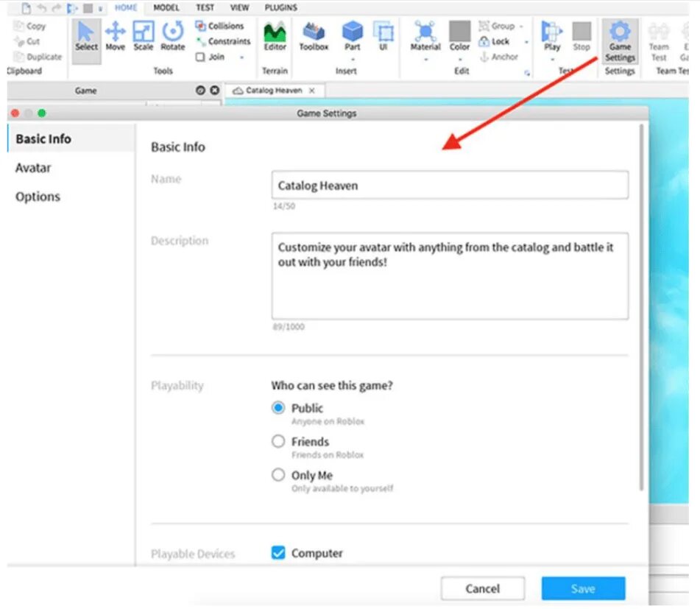
Task: Open the Terrain Editor
Action: (275, 36)
